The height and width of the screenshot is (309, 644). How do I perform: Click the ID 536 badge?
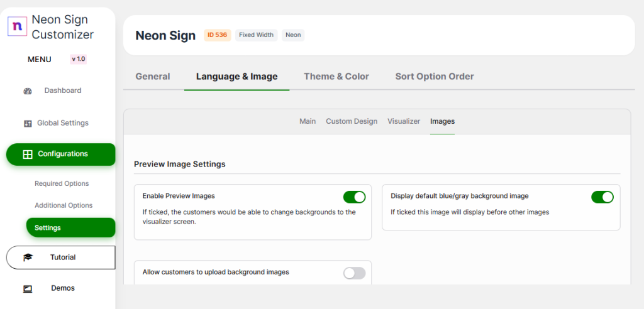(x=217, y=35)
